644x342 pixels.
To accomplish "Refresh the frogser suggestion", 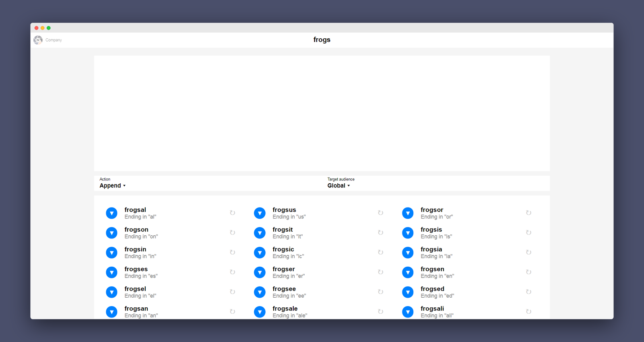I will click(x=380, y=272).
